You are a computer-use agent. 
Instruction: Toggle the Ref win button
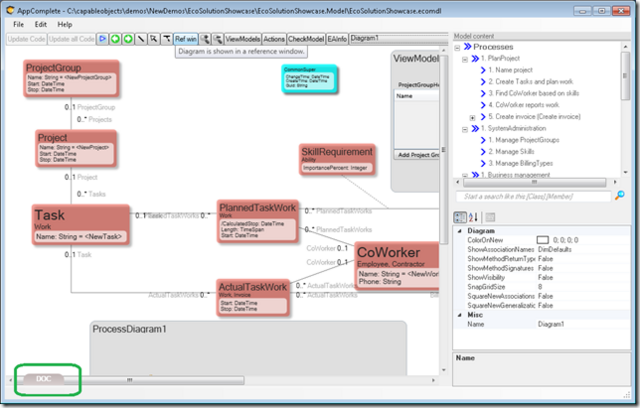(x=186, y=39)
